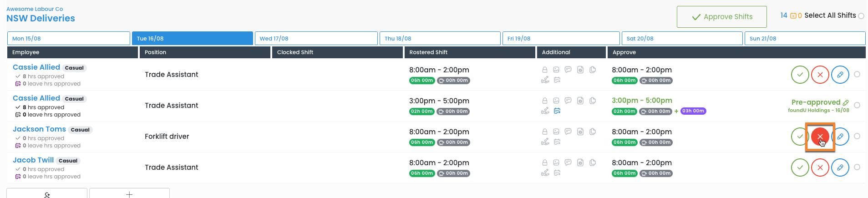This screenshot has height=198, width=868.
Task: Select the radio button for Jackson Toms' shift
Action: 857,136
